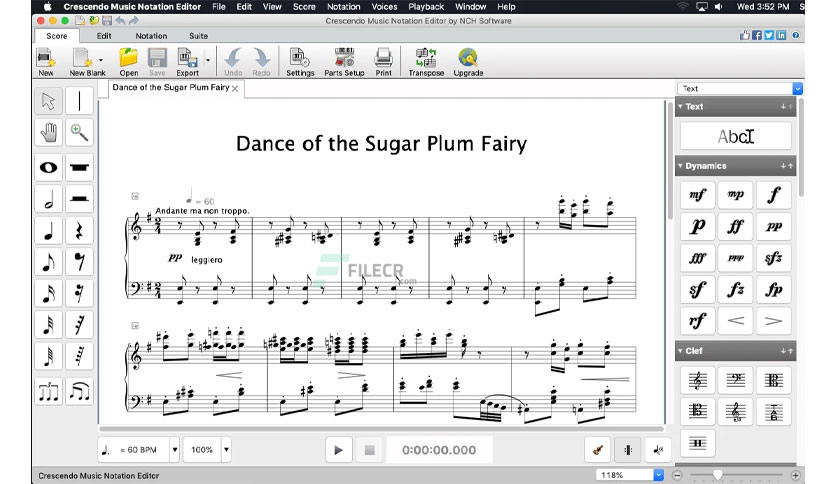Select the half rest tool
The height and width of the screenshot is (484, 836).
point(79,199)
